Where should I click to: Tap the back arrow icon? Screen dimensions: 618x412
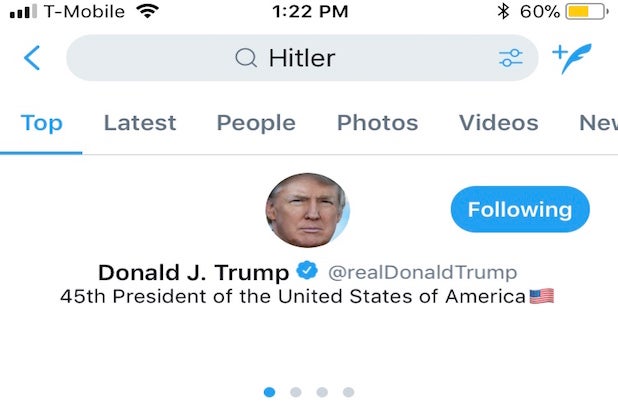click(32, 58)
